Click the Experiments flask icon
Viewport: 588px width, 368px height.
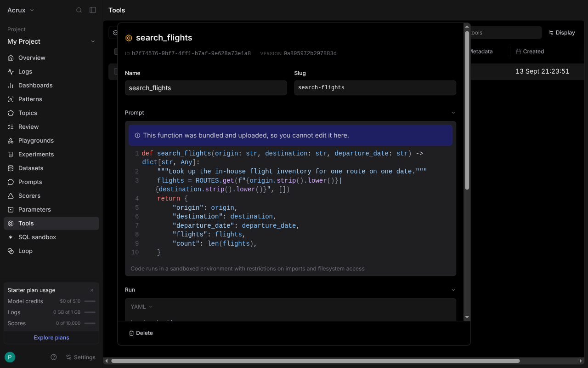click(11, 155)
